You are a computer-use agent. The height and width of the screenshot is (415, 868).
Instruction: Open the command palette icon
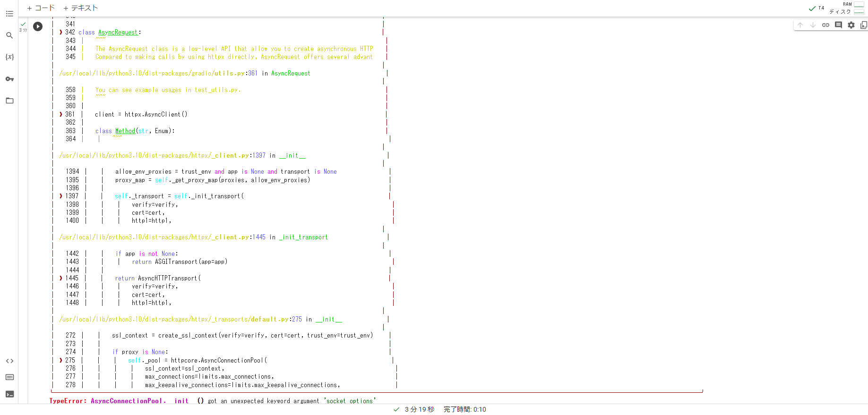click(x=9, y=377)
